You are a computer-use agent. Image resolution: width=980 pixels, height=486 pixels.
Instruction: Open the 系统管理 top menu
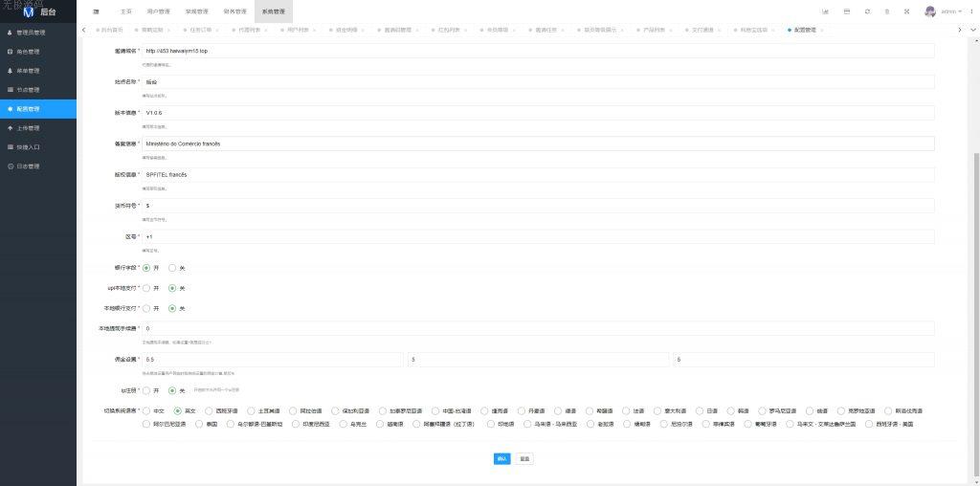[273, 11]
